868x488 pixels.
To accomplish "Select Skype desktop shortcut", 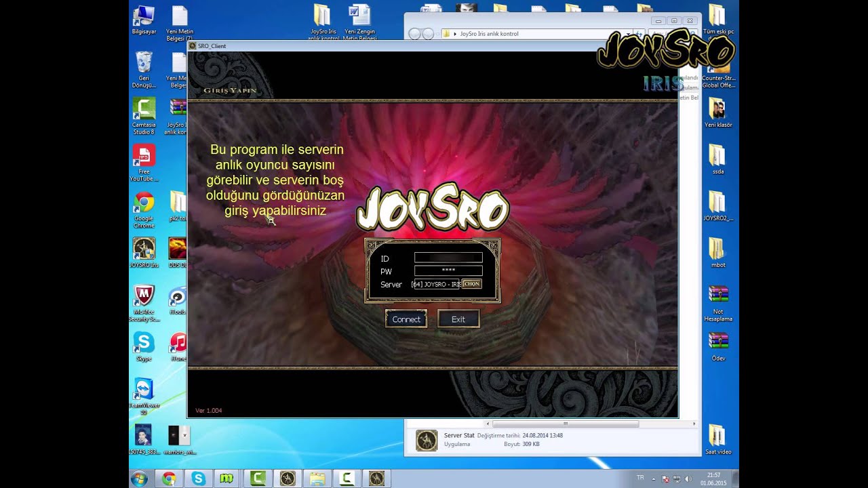I will click(144, 346).
